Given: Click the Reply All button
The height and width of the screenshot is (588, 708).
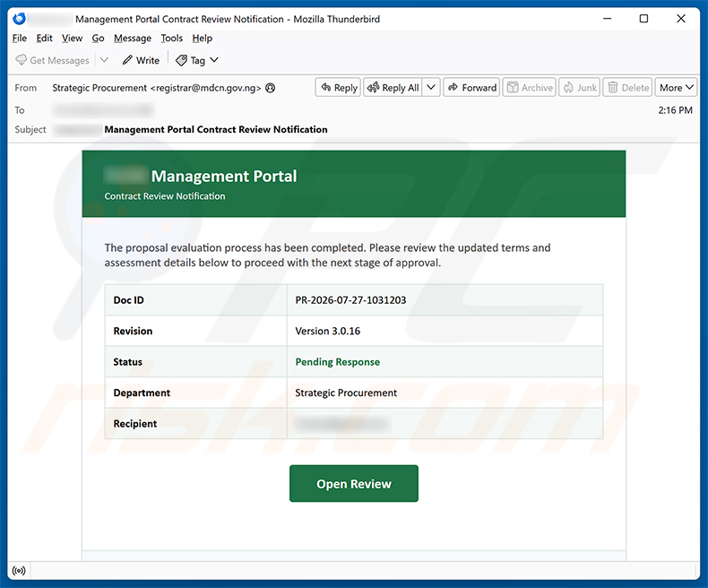Looking at the screenshot, I should (x=393, y=88).
